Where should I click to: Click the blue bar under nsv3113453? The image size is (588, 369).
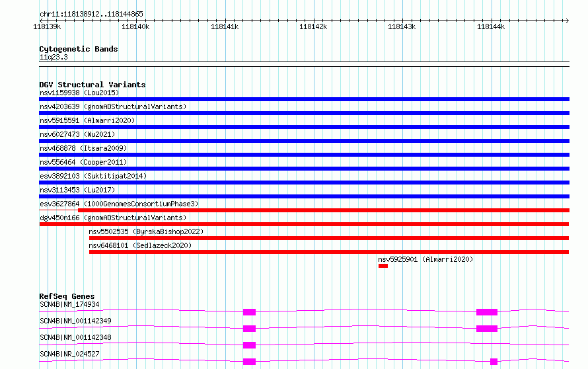click(304, 196)
